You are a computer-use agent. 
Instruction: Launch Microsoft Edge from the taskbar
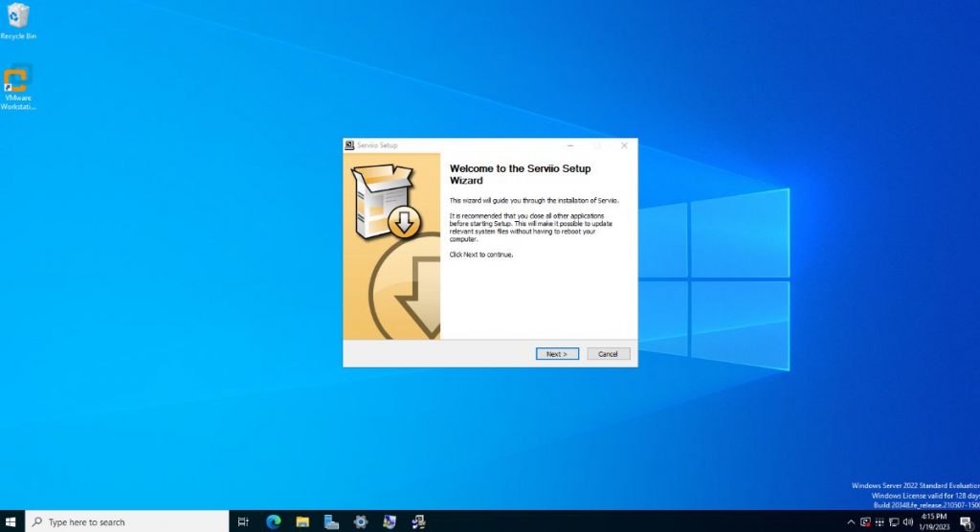click(x=273, y=521)
